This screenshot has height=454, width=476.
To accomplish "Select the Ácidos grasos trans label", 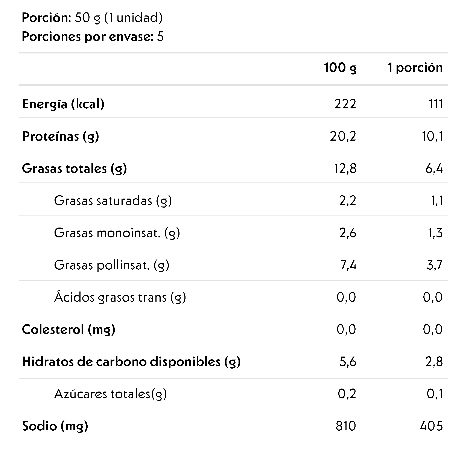I will coord(120,297).
